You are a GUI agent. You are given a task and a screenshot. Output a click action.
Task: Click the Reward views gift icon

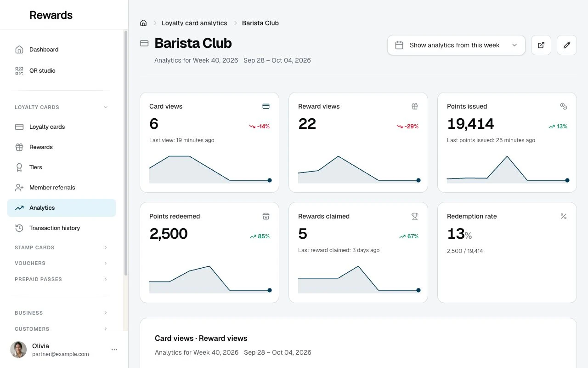click(415, 106)
